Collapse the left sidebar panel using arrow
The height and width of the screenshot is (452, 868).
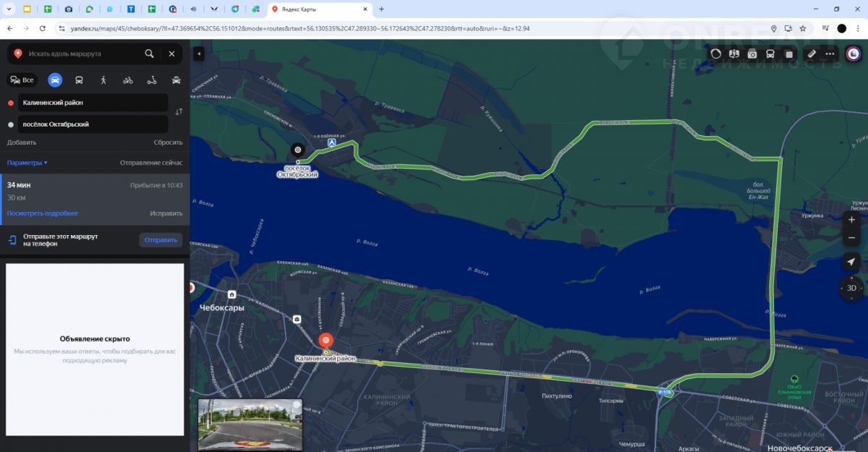(199, 54)
